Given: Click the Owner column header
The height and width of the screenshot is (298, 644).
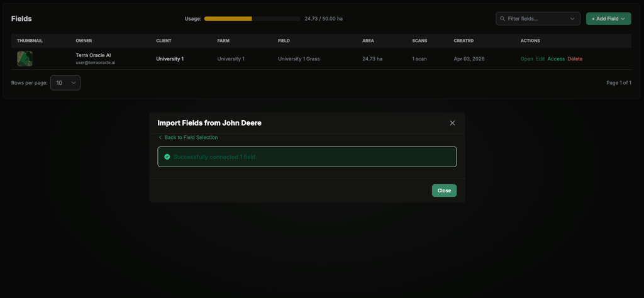Looking at the screenshot, I should click(x=84, y=41).
